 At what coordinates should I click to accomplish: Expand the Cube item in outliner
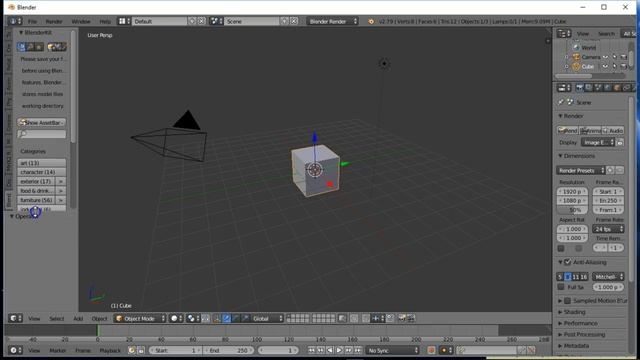[567, 66]
